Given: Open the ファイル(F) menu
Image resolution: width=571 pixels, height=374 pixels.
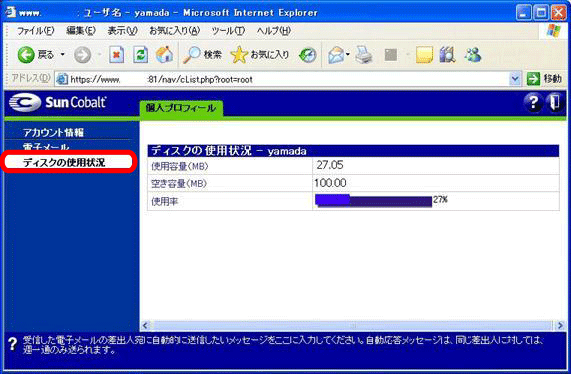Looking at the screenshot, I should pos(35,31).
